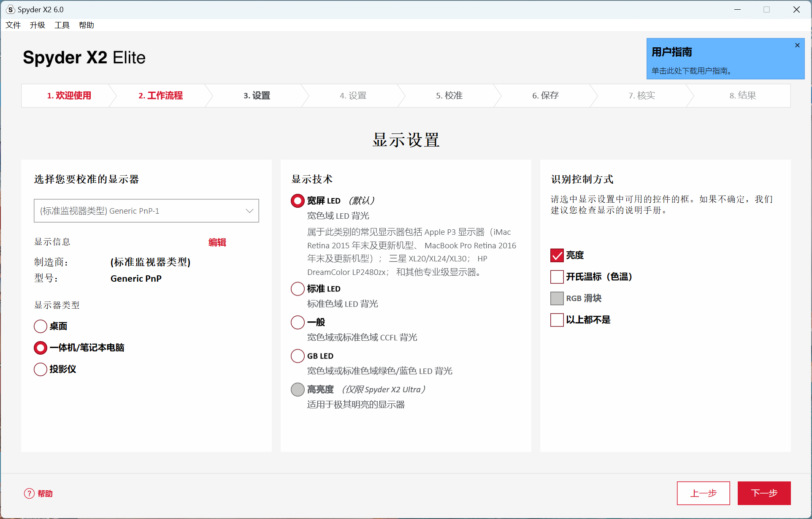
Task: Click the 下一步 button
Action: 764,493
